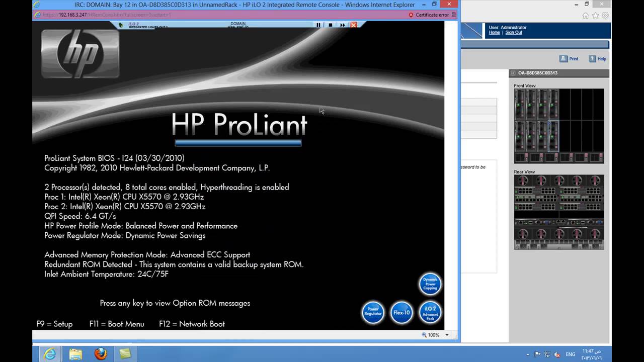This screenshot has width=644, height=362.
Task: Open Firefox from the taskbar
Action: (101, 354)
